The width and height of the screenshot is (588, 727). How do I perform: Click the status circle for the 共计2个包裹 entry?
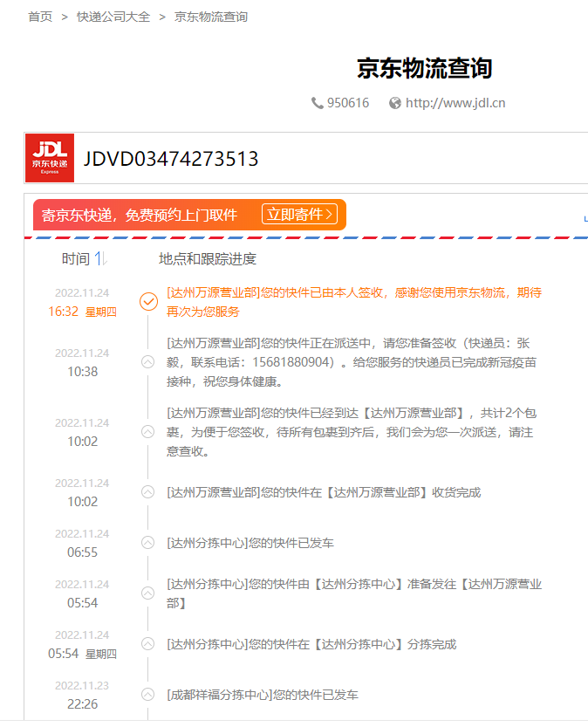(147, 432)
